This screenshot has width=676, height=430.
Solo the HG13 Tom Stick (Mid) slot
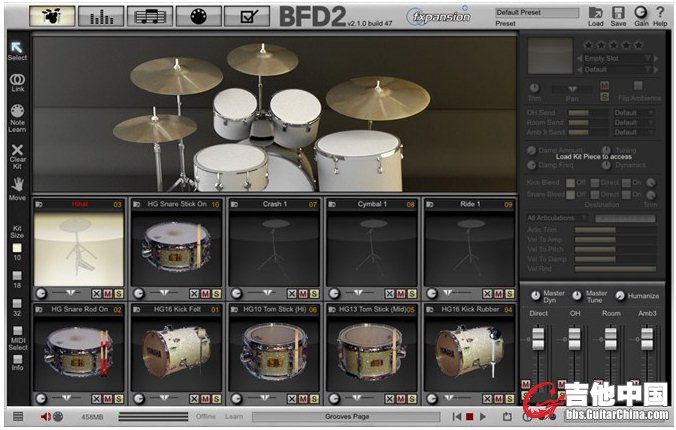tap(413, 399)
